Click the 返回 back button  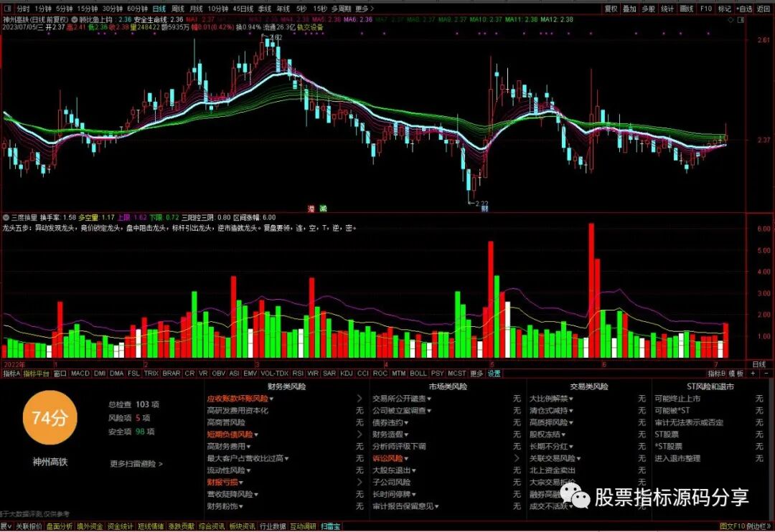tap(764, 9)
